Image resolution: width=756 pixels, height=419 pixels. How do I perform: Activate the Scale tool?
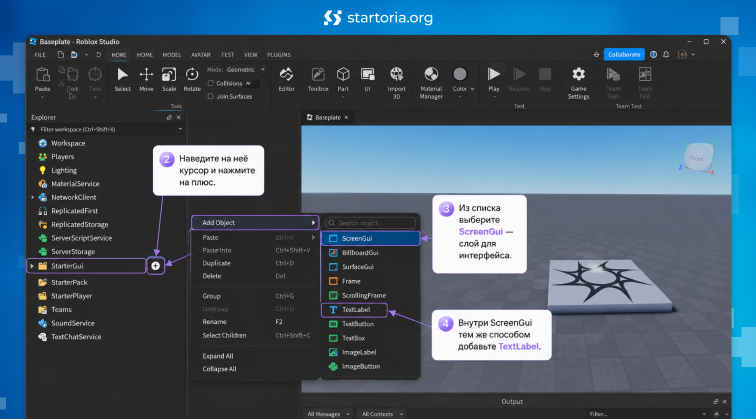[x=169, y=79]
